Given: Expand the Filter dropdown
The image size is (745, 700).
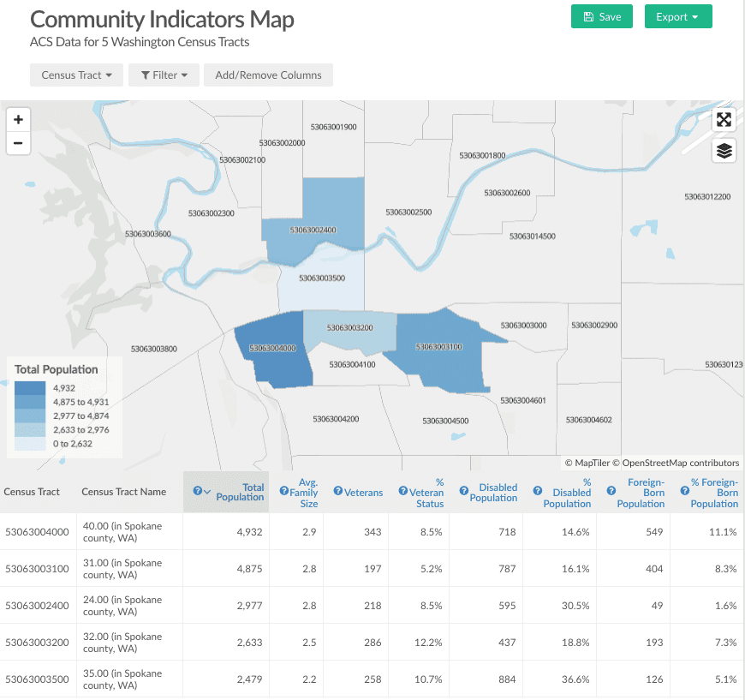Looking at the screenshot, I should tap(164, 75).
